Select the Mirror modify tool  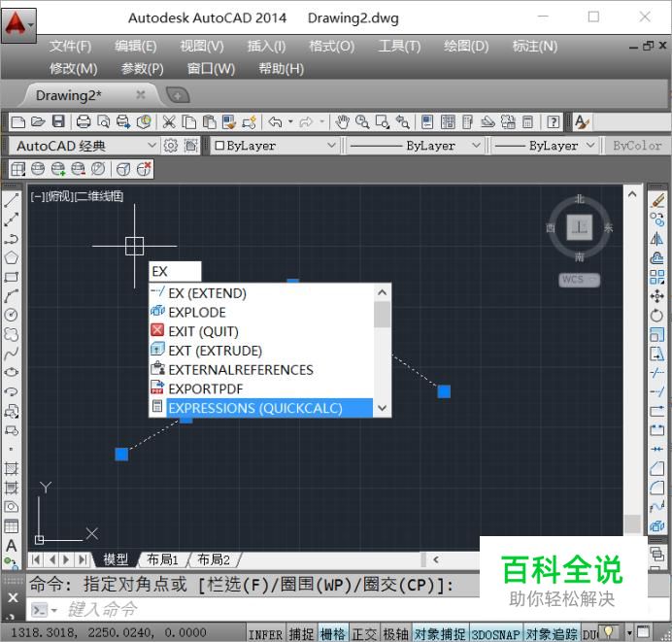pos(657,238)
